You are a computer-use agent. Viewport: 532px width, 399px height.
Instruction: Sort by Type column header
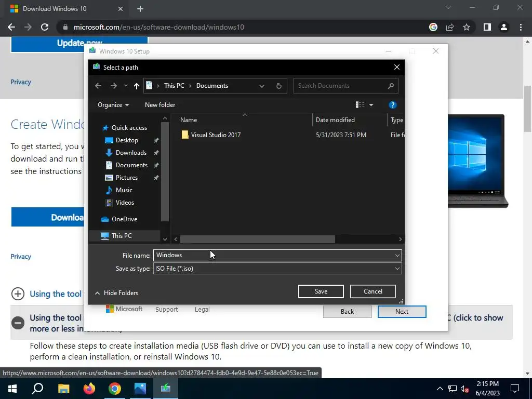pyautogui.click(x=396, y=120)
